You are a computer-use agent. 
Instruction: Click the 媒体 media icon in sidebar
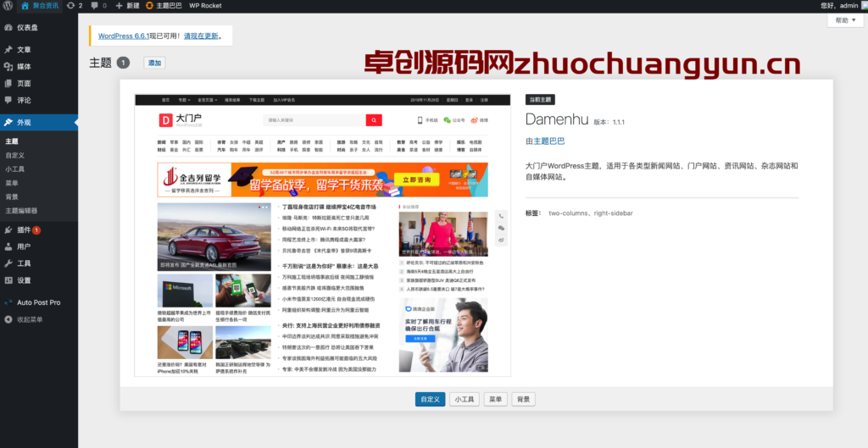tap(8, 66)
